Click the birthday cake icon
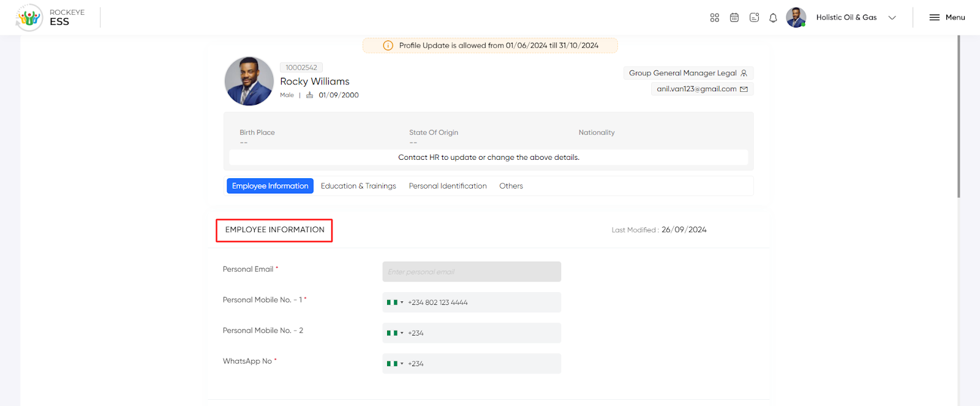Viewport: 980px width, 406px height. (x=310, y=95)
